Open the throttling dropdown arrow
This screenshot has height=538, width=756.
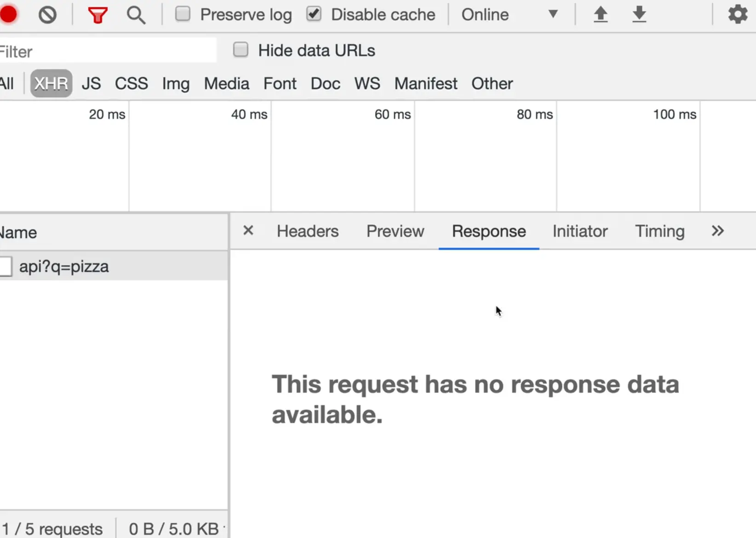tap(553, 14)
